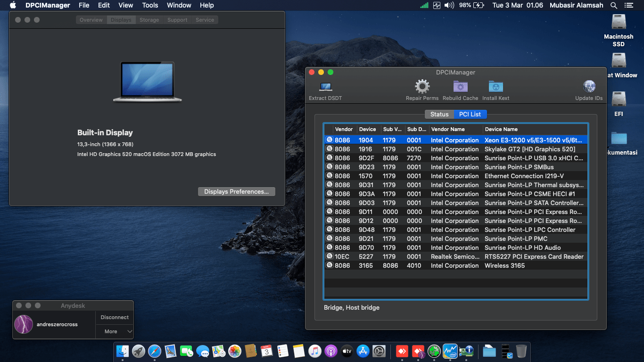The image size is (644, 362).
Task: Open System Preferences from the dock
Action: 379,351
